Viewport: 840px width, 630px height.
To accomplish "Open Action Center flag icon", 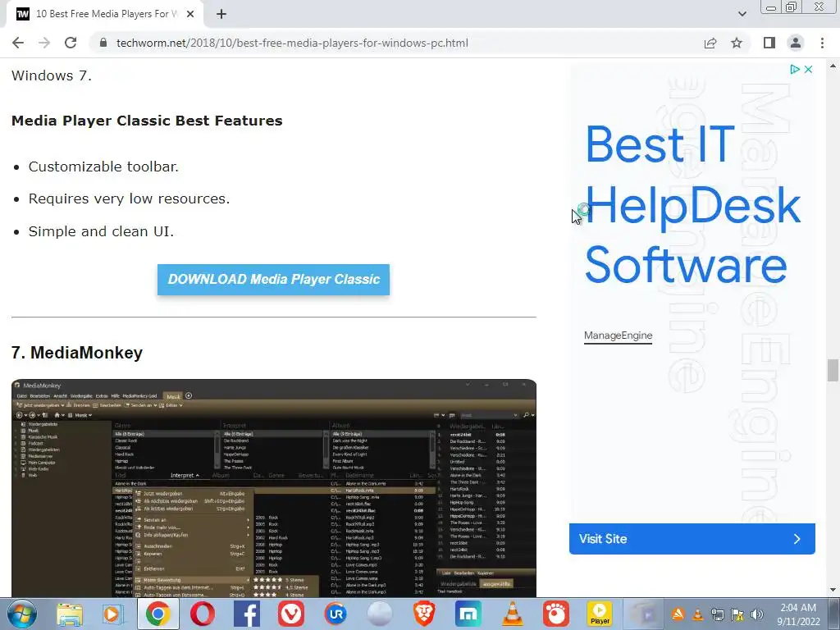I will [737, 614].
